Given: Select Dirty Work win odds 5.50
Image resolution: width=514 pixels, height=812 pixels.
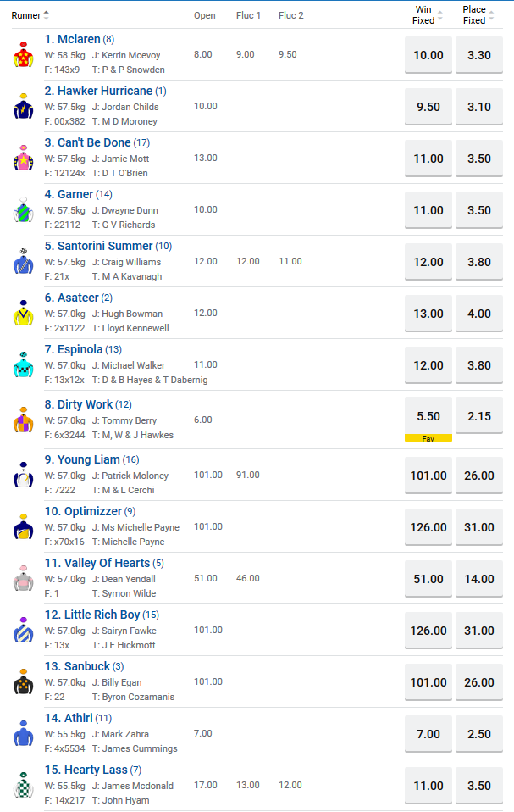Looking at the screenshot, I should pyautogui.click(x=428, y=417).
